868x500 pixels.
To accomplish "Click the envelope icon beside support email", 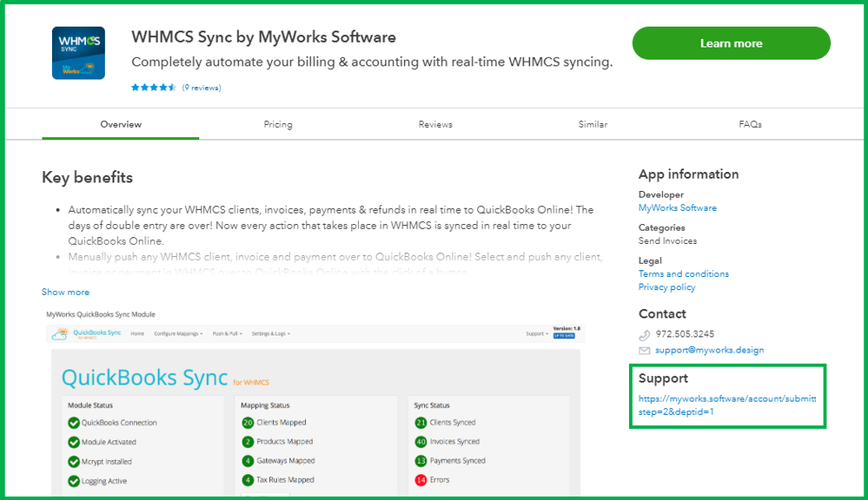I will click(645, 351).
